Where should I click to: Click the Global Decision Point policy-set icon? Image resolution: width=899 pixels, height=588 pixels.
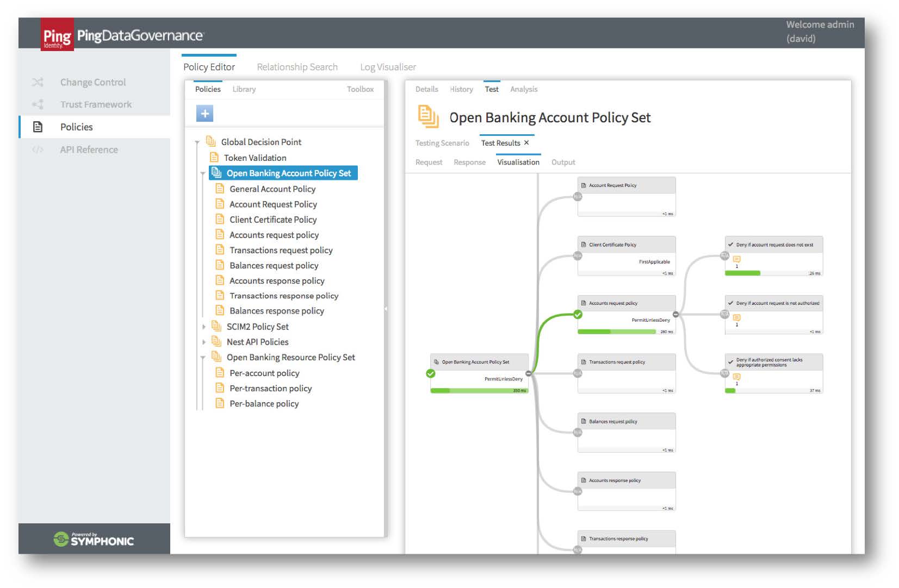click(210, 142)
